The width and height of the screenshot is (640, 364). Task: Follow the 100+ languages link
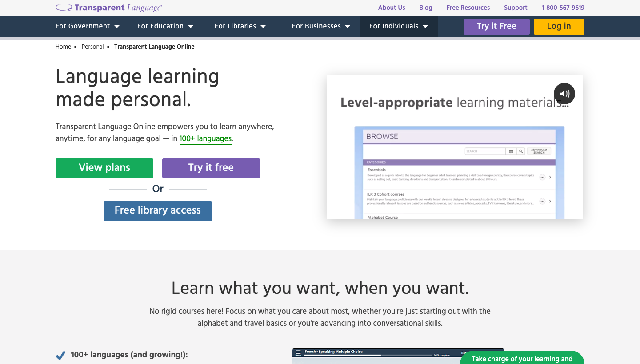coord(205,138)
